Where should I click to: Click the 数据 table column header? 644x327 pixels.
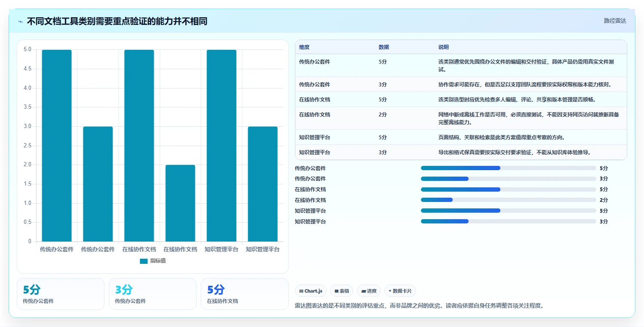[x=384, y=47]
